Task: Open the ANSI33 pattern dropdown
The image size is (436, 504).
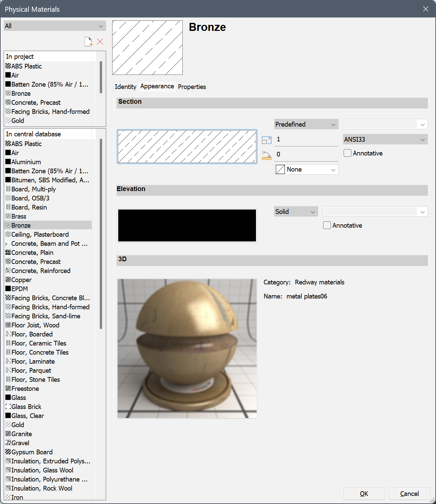Action: 385,139
